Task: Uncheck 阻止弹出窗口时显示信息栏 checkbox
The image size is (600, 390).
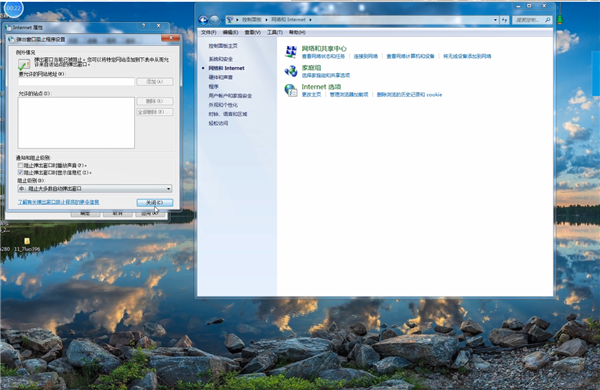Action: [20, 173]
